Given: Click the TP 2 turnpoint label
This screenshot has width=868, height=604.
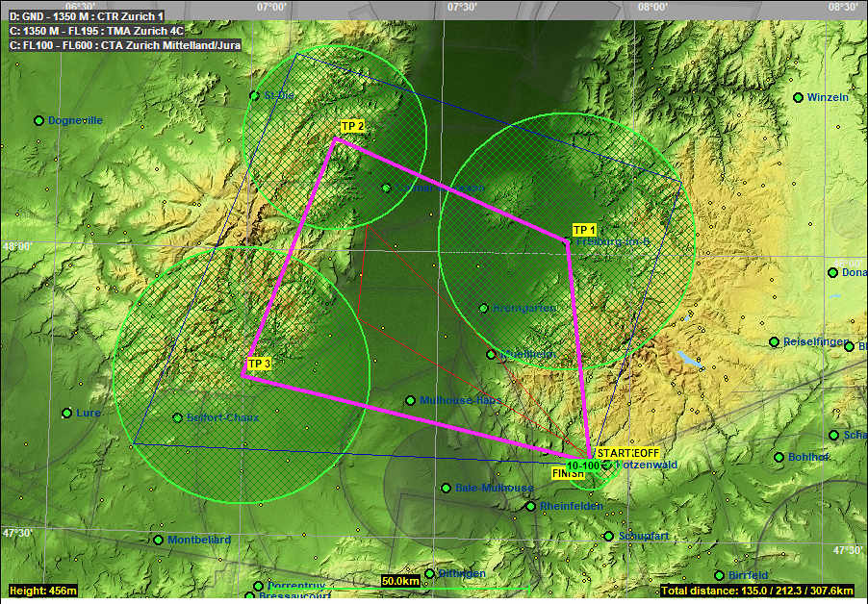Looking at the screenshot, I should [x=352, y=127].
